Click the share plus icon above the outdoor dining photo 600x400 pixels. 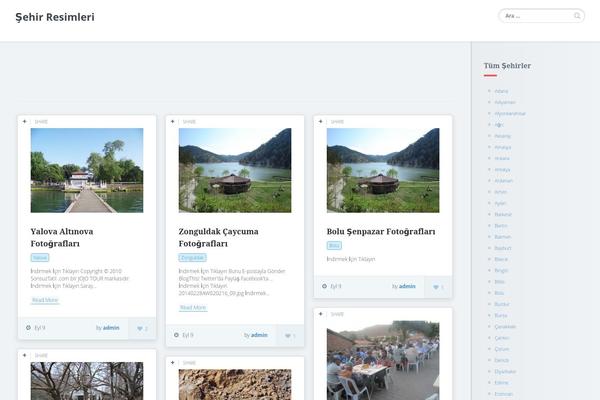(x=321, y=314)
